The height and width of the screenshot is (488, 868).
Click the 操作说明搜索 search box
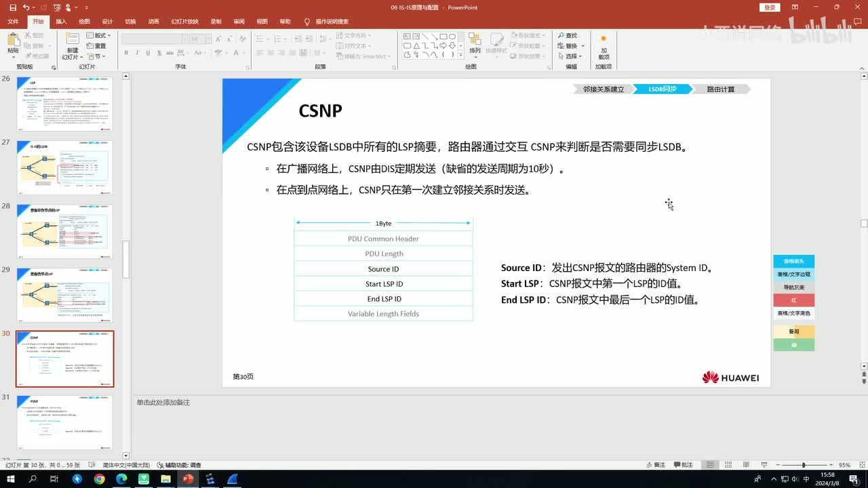click(327, 22)
